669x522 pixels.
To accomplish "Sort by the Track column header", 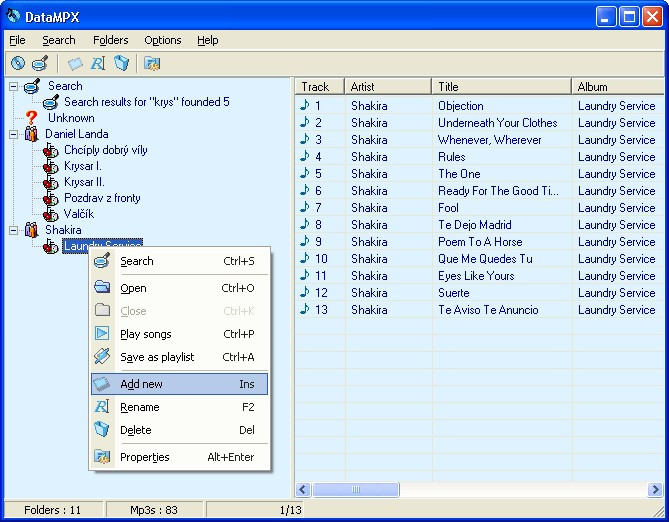I will (319, 87).
